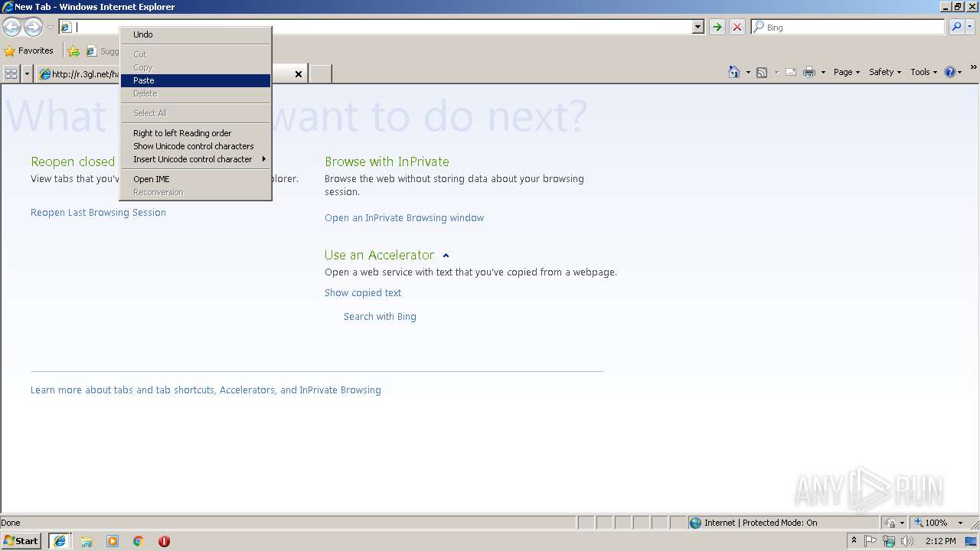Click the Back navigation arrow
This screenshot has width=980, height=551.
point(11,27)
